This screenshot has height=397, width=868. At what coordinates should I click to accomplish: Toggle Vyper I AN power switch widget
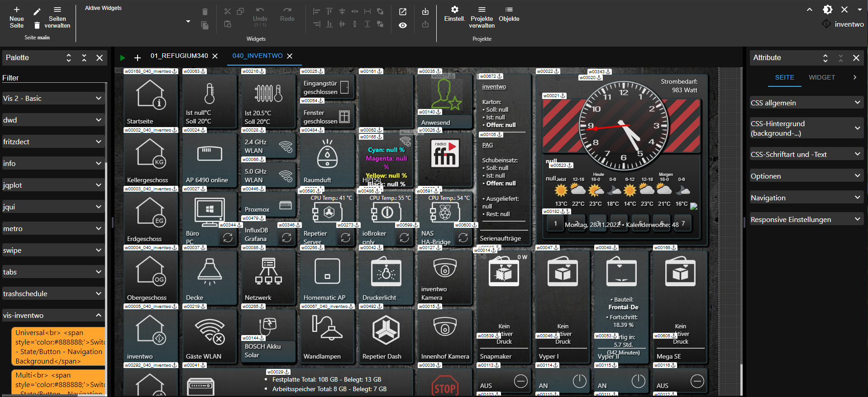579,381
